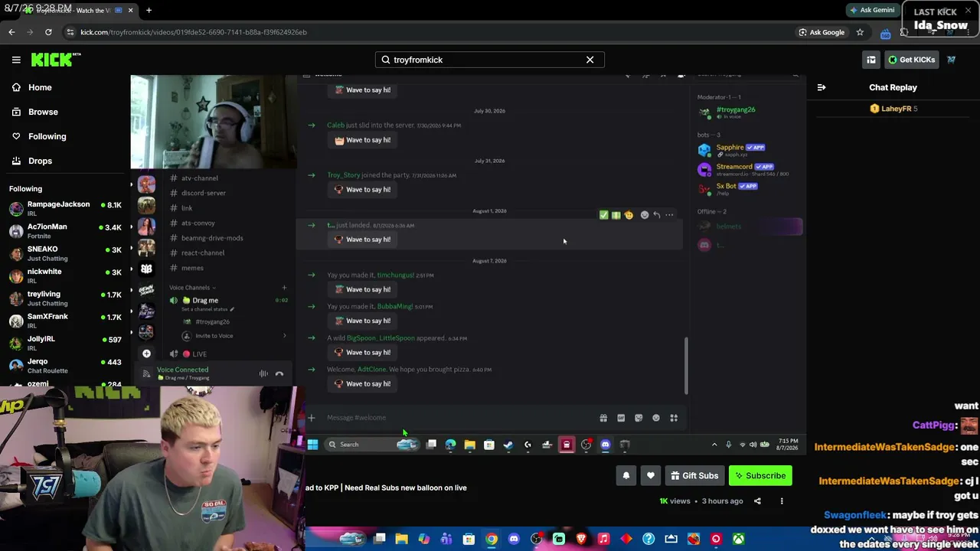Bookmark this page with the star icon

[x=860, y=32]
